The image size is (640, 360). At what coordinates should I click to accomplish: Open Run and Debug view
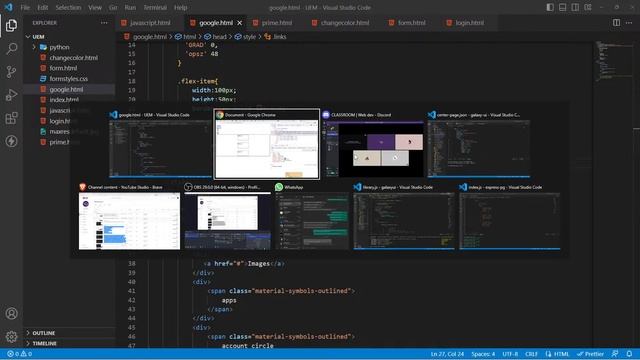(x=11, y=95)
